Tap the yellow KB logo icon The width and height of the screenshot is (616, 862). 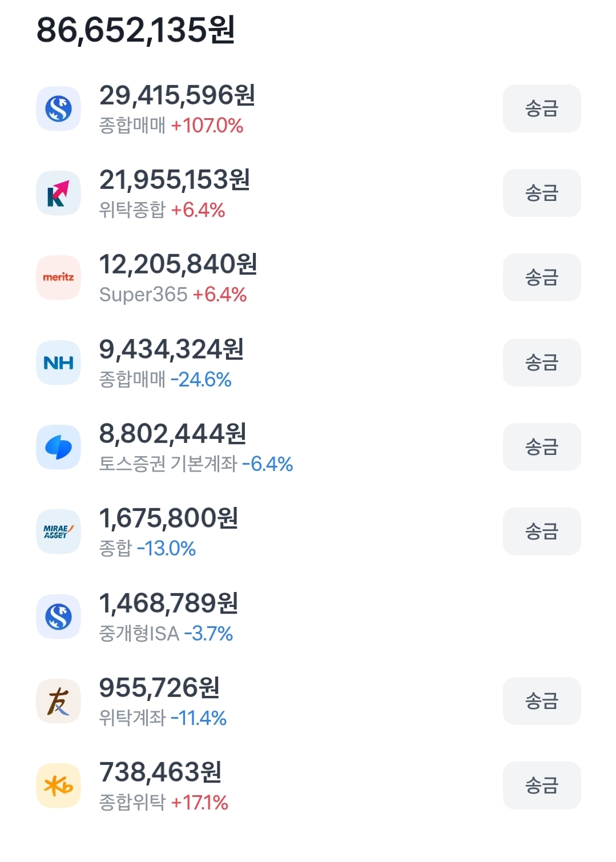click(x=58, y=786)
